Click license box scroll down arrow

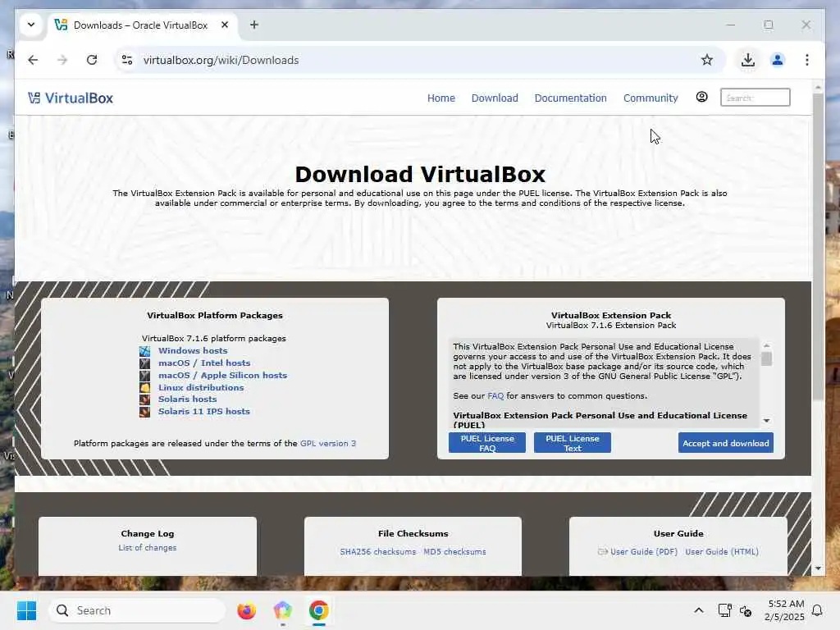tap(767, 421)
